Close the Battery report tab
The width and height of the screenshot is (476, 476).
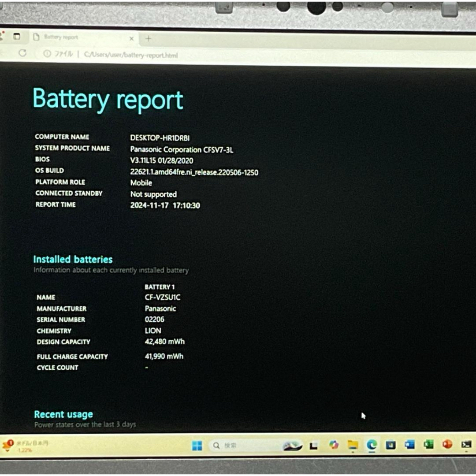[x=131, y=38]
